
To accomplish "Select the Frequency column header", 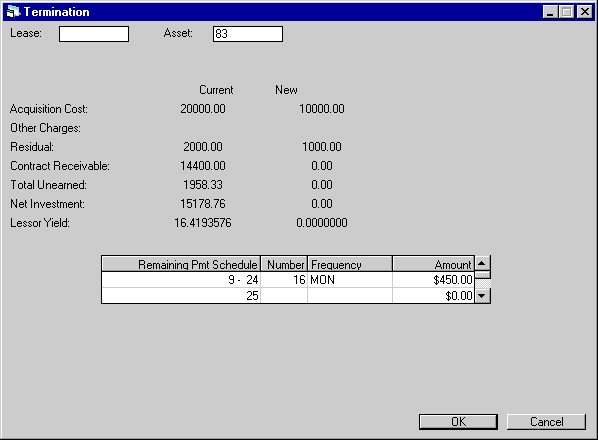I will (350, 264).
